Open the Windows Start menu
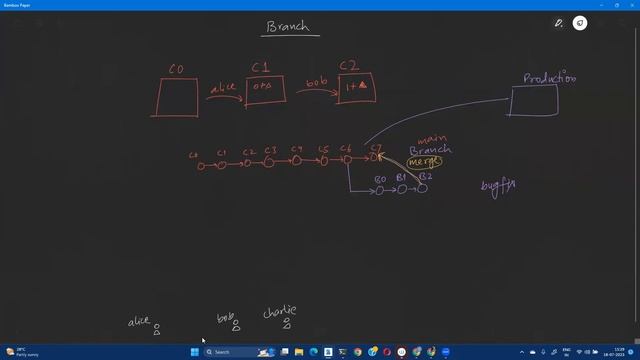Screen dimensions: 640x360 point(195,352)
